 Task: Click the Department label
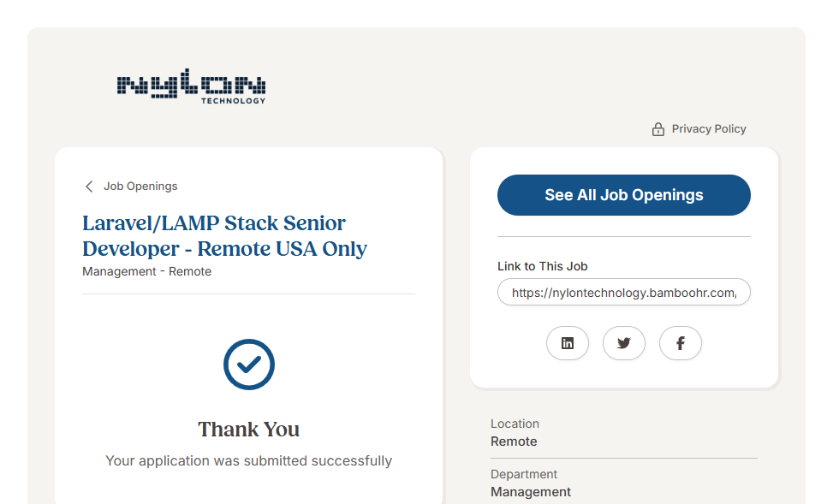[x=523, y=474]
